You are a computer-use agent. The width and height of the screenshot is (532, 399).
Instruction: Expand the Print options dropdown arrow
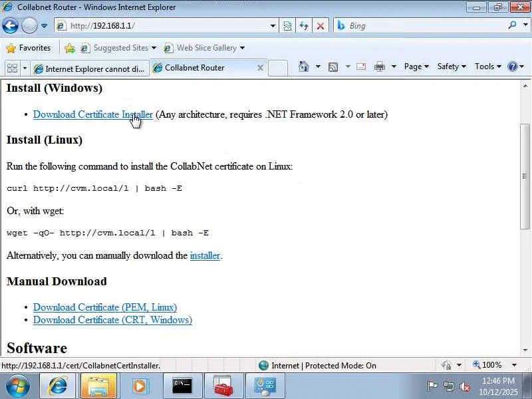(x=394, y=66)
